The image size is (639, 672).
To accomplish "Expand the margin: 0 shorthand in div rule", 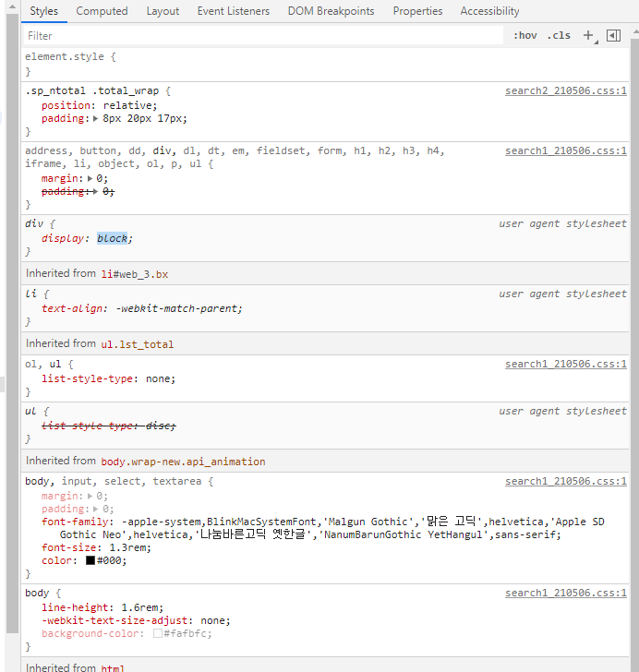I will point(90,178).
